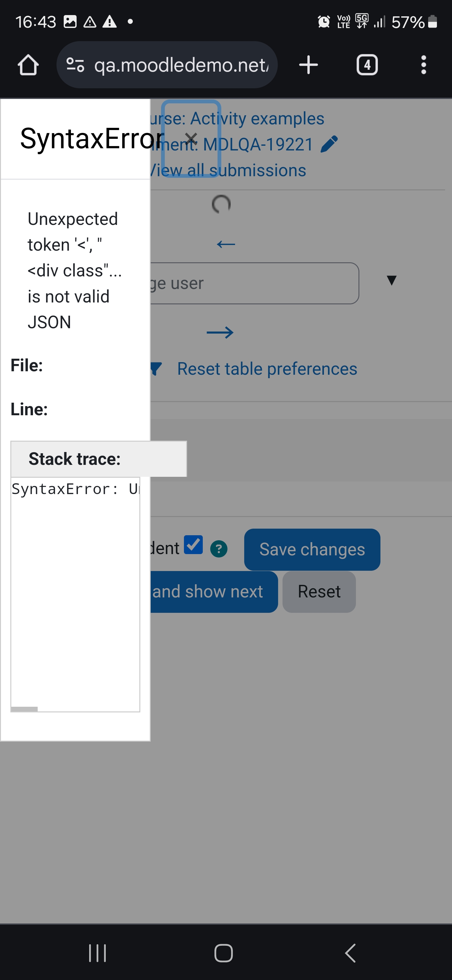The width and height of the screenshot is (452, 980).
Task: Tap the Android back button
Action: tap(350, 953)
